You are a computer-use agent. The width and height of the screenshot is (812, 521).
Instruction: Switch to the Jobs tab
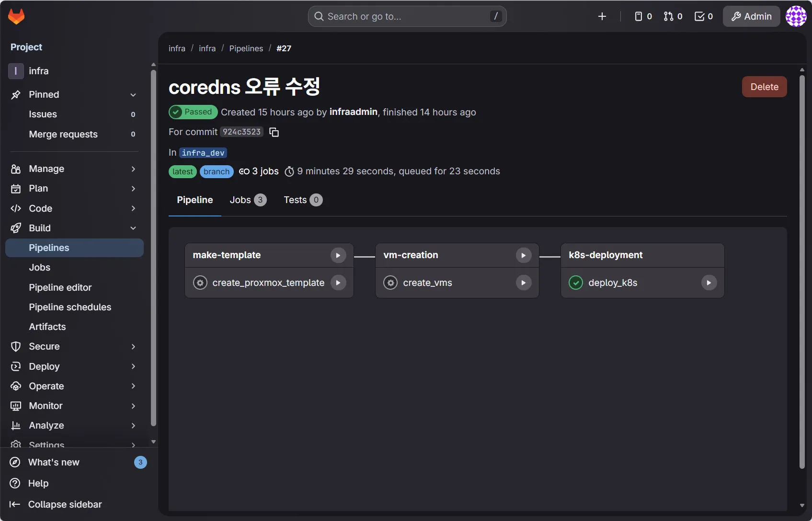pos(248,200)
